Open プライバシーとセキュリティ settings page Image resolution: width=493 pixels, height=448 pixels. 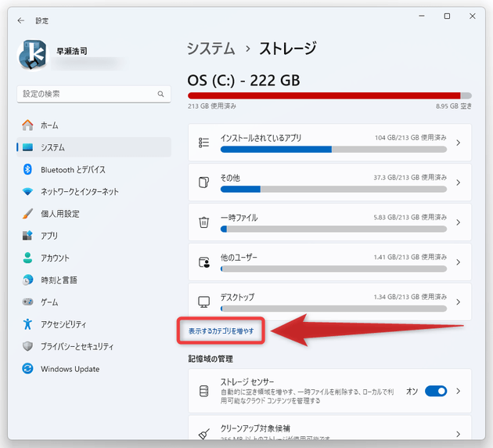click(x=94, y=346)
